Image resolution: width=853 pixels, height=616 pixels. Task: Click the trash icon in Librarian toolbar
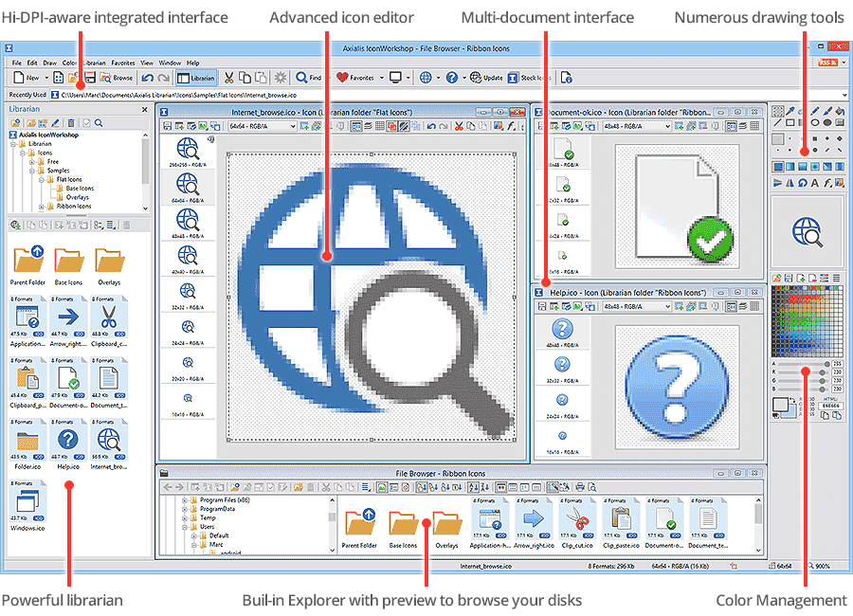71,122
